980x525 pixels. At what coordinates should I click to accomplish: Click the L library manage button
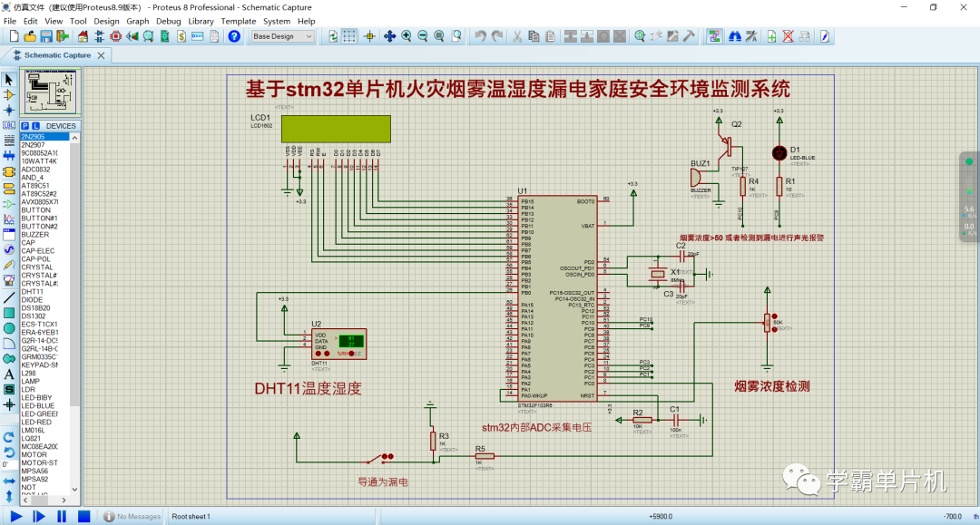click(35, 125)
